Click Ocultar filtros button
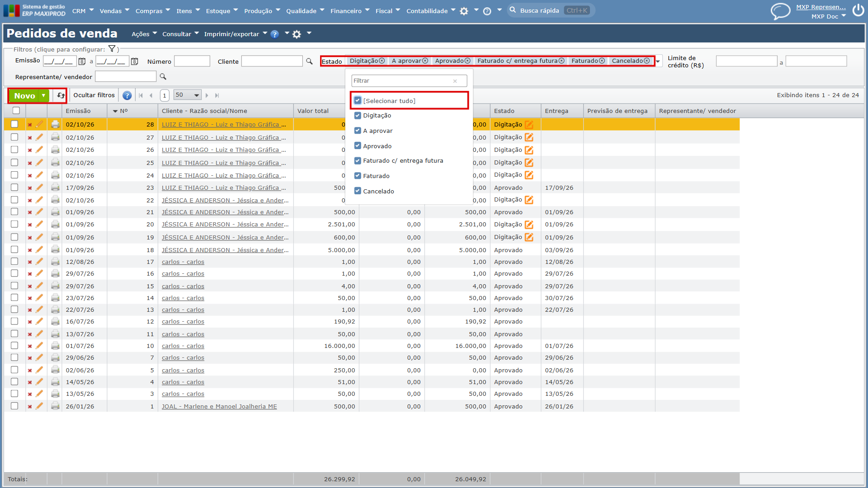The width and height of the screenshot is (868, 488). coord(94,95)
